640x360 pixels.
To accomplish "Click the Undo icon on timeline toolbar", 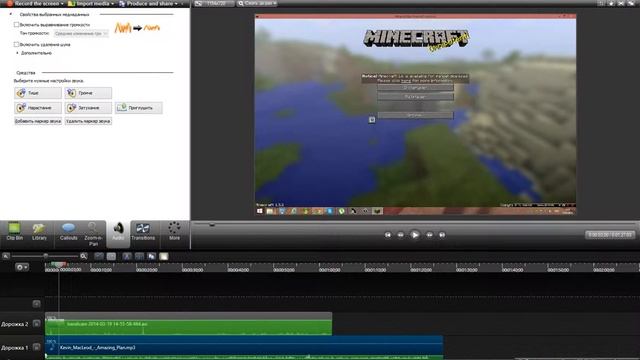I will click(x=99, y=256).
